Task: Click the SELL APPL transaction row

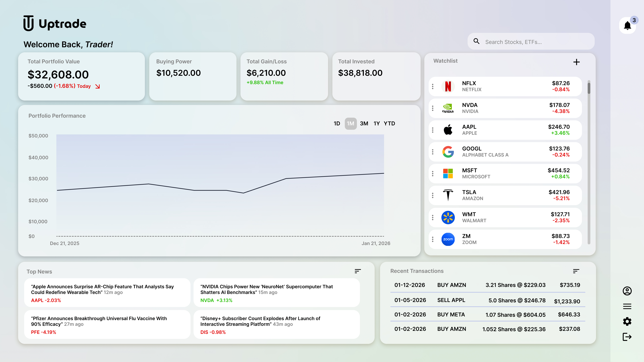Action: coord(488,300)
